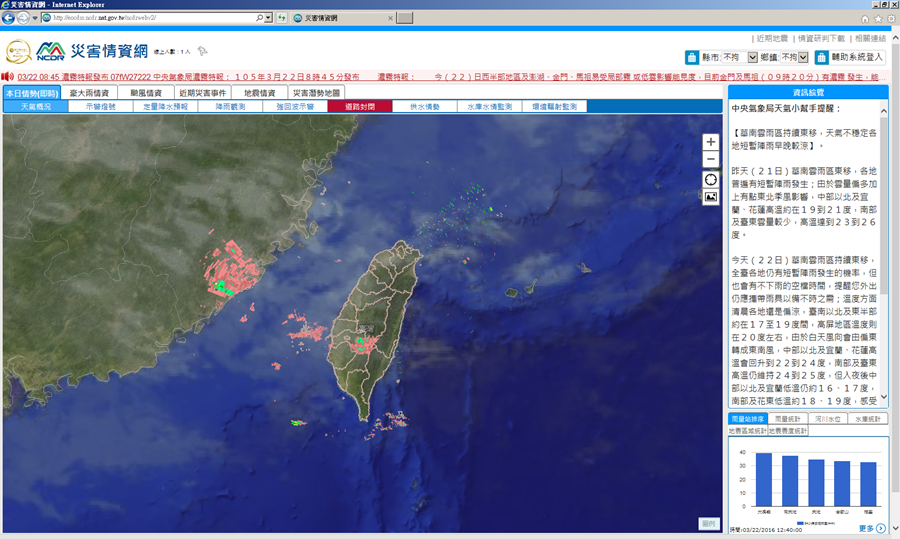The width and height of the screenshot is (900, 539).
Task: Select the 強回波示警 sub-tab
Action: tap(295, 107)
